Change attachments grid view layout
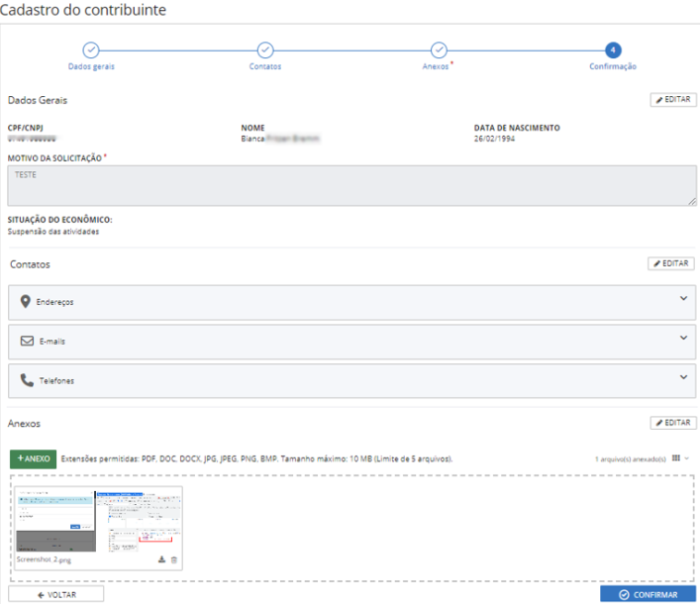The height and width of the screenshot is (604, 700). coord(678,458)
